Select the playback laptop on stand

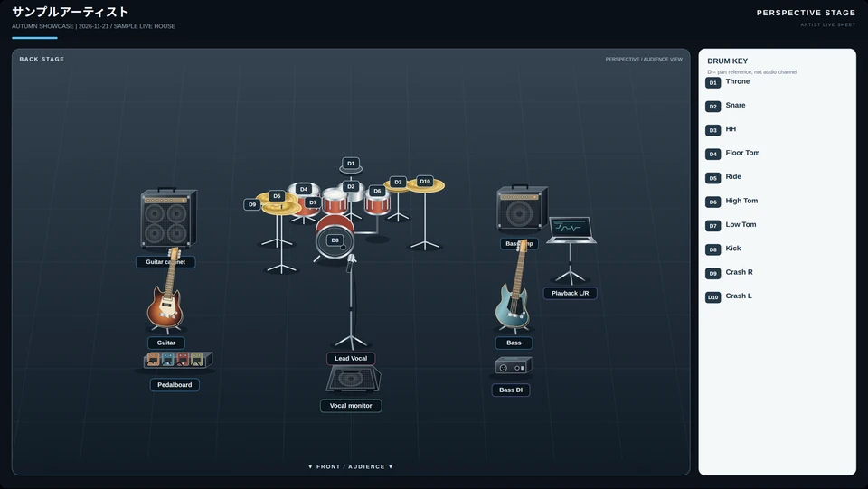click(x=571, y=249)
